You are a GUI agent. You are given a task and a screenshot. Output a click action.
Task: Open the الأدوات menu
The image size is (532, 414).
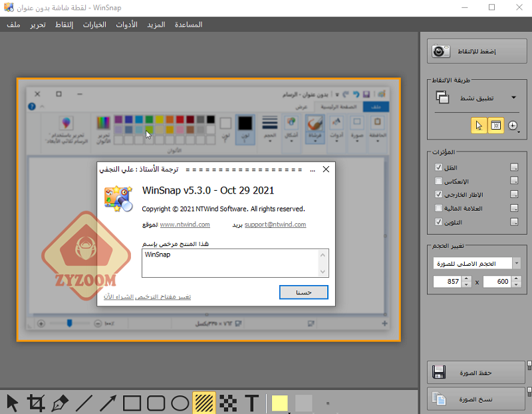click(126, 25)
